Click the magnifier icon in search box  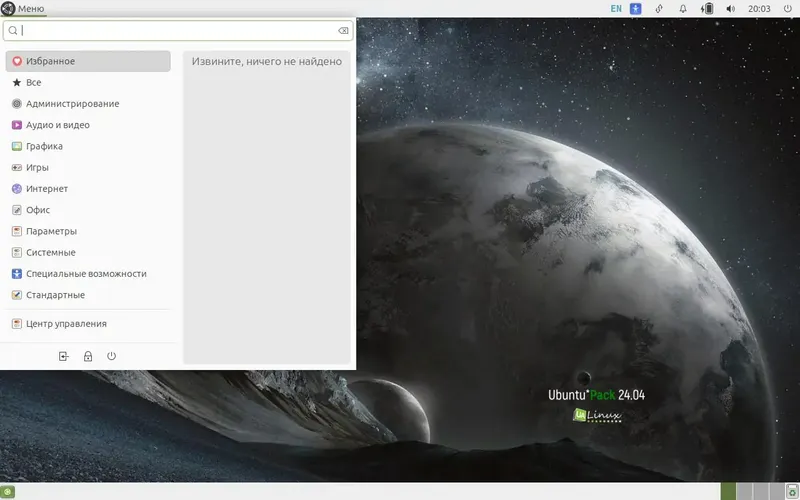[13, 31]
